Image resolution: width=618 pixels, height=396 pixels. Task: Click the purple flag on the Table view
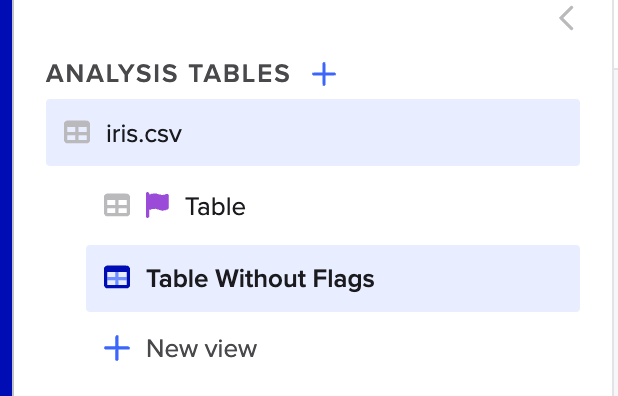157,205
